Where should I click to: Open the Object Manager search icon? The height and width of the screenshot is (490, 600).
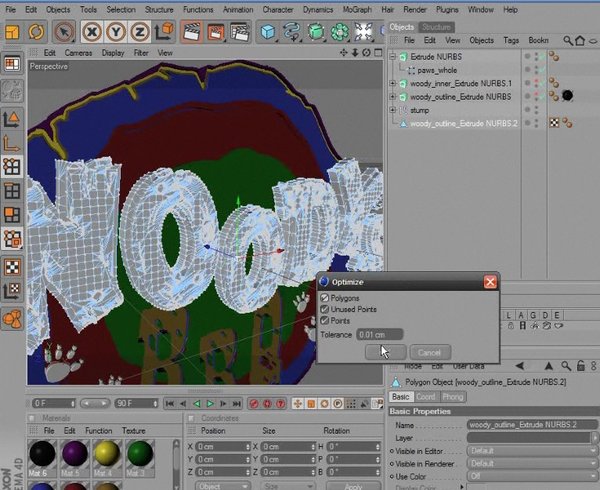coord(567,40)
